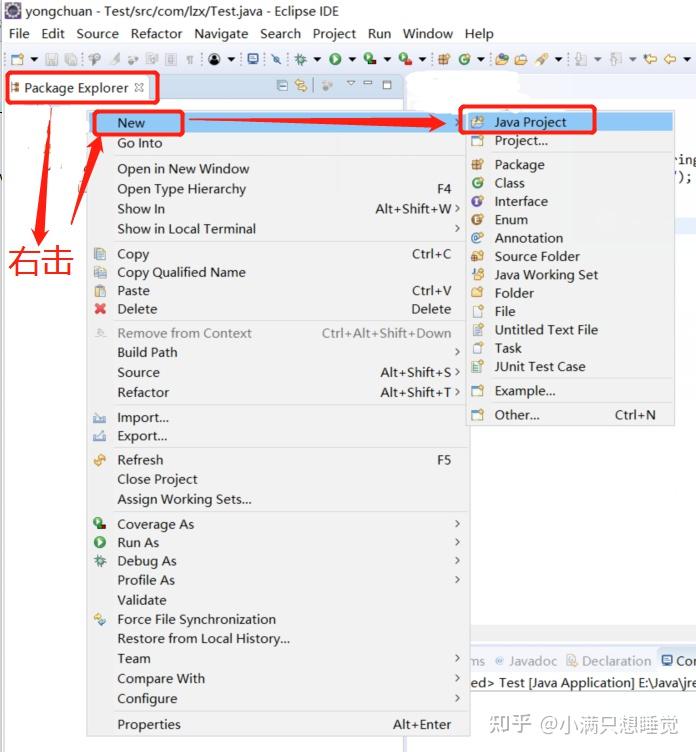Click Link with Editor icon in Package Explorer
Screen dimensions: 696x752
pyautogui.click(x=301, y=86)
